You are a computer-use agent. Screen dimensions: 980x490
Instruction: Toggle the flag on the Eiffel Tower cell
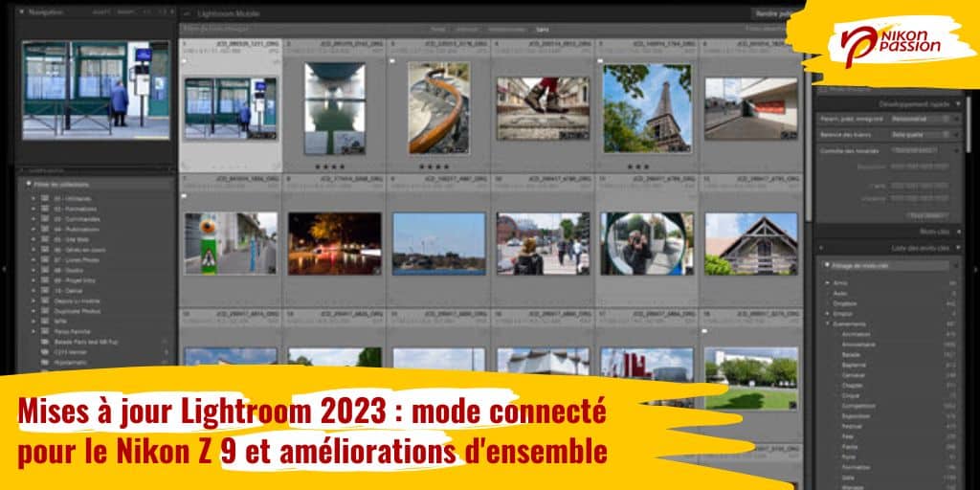click(600, 61)
